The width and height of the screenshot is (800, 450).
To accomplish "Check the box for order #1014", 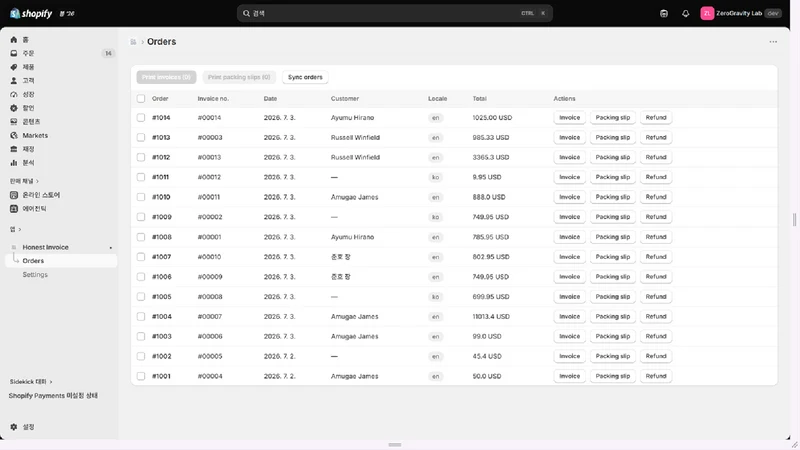I will (x=141, y=117).
